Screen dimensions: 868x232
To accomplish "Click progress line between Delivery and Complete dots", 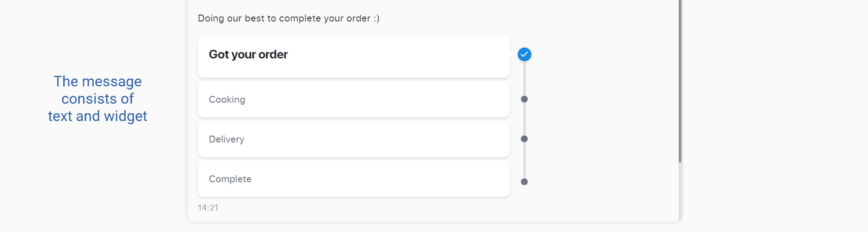I will pyautogui.click(x=525, y=160).
